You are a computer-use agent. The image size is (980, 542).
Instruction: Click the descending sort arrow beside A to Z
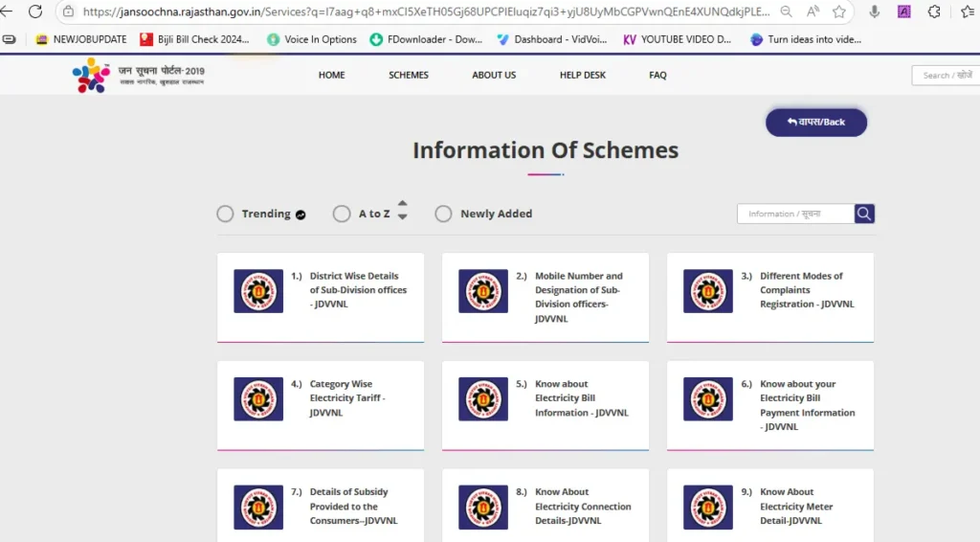tap(402, 217)
